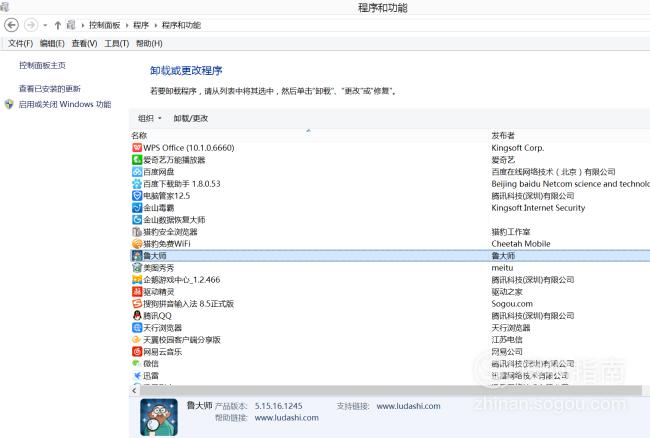Click the 金山毒霸 icon

[137, 208]
